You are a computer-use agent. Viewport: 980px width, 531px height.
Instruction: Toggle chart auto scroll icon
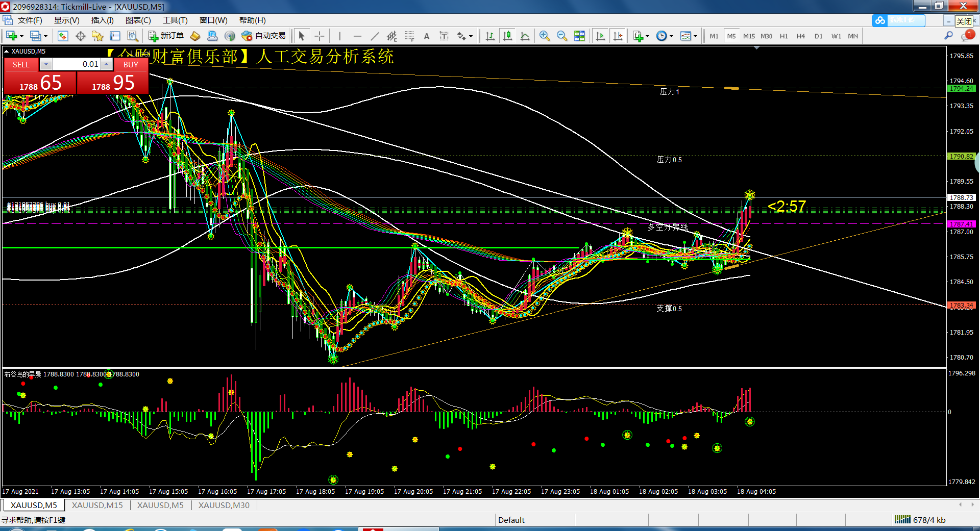pyautogui.click(x=600, y=36)
